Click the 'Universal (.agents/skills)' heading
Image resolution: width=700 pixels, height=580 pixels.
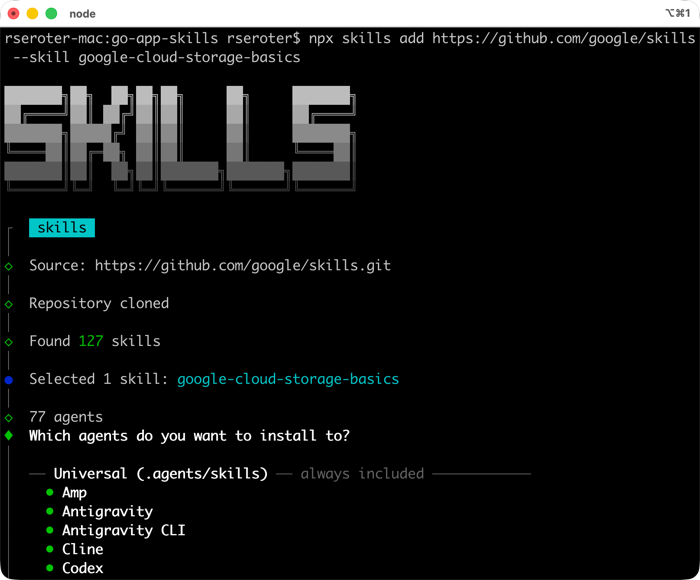161,473
